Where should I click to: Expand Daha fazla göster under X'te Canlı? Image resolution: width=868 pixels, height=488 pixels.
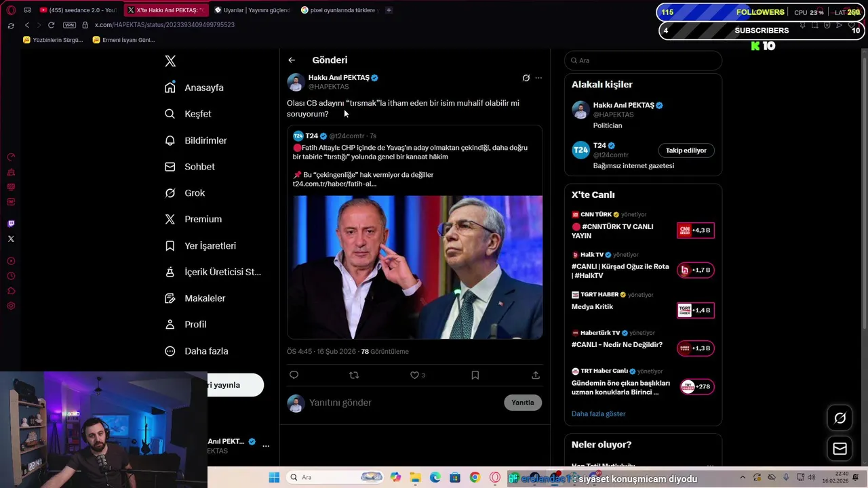[x=598, y=413]
